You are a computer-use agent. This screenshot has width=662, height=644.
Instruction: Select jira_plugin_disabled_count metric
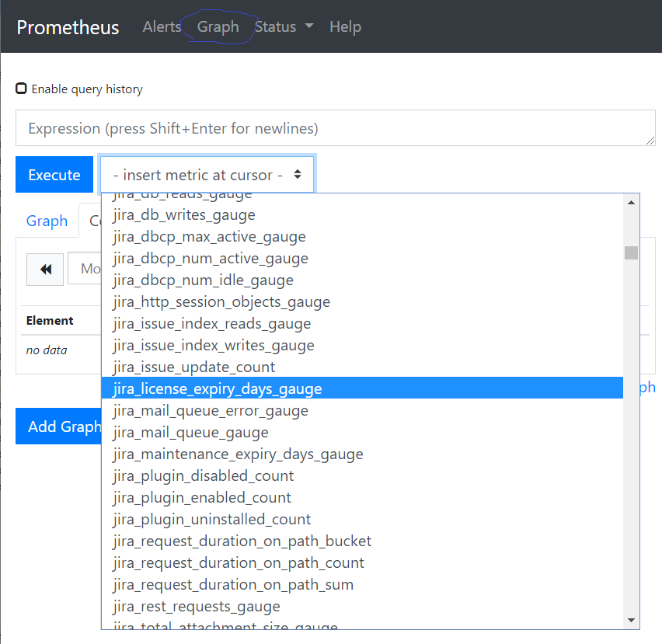coord(203,475)
